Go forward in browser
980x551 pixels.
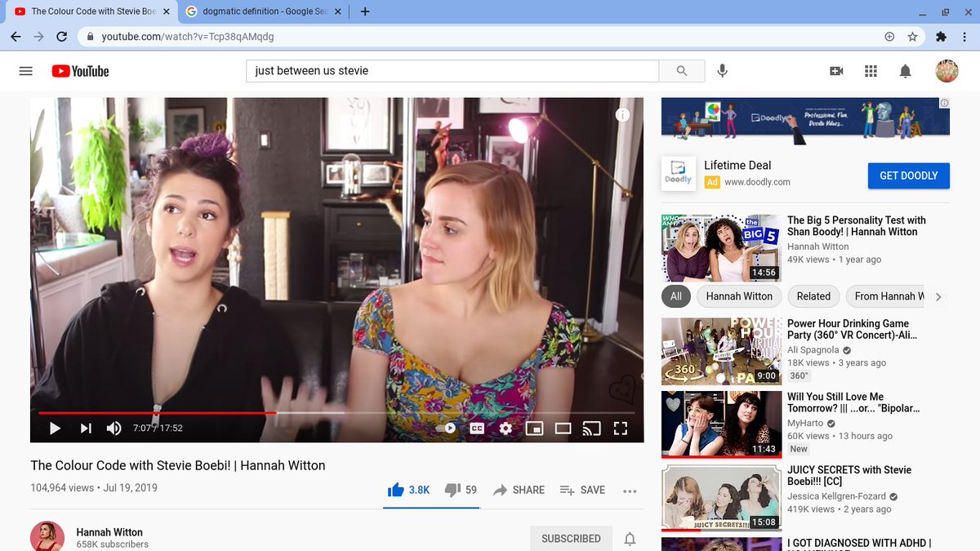coord(38,37)
